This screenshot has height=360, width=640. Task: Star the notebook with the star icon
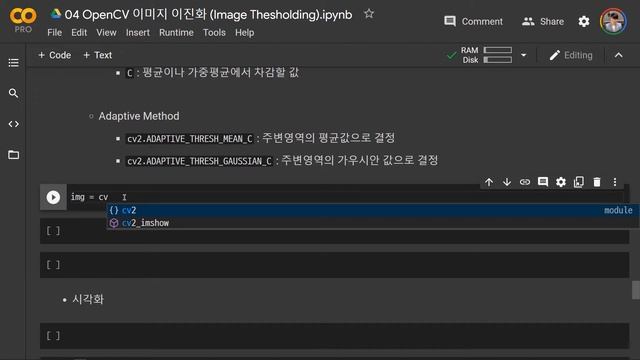[x=369, y=14]
